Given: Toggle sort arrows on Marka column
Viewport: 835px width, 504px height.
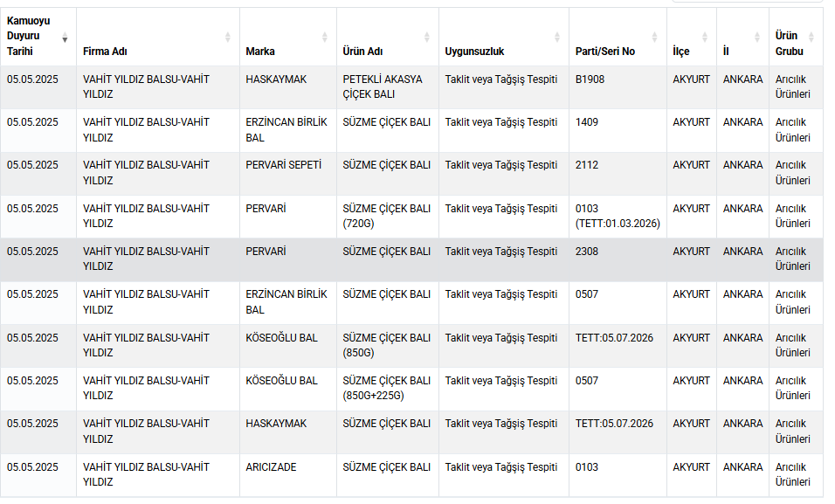Looking at the screenshot, I should point(324,38).
